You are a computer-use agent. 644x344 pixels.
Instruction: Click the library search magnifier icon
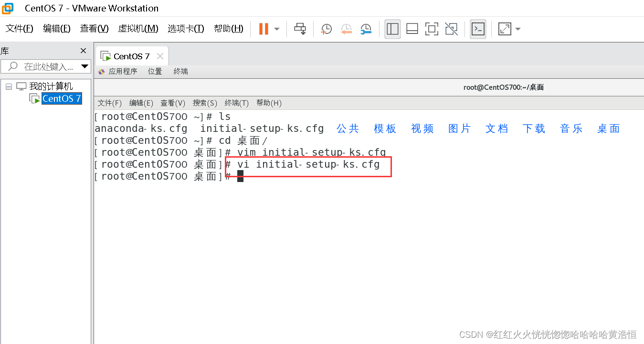[13, 66]
